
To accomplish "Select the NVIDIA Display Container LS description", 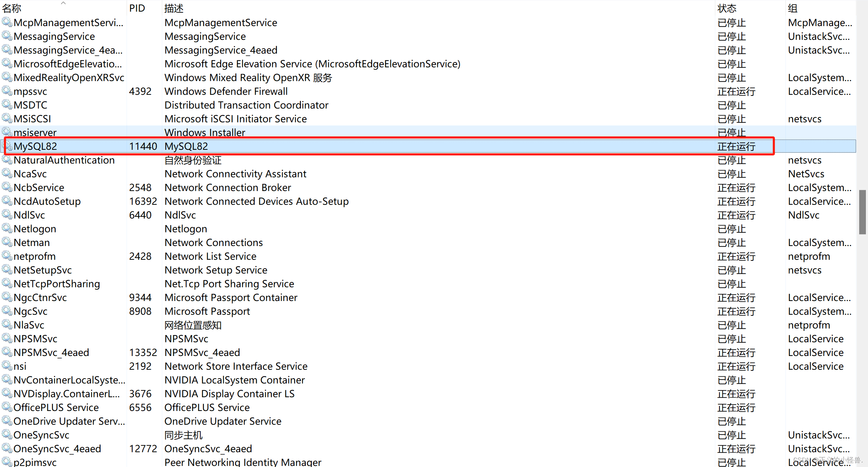I will coord(229,394).
